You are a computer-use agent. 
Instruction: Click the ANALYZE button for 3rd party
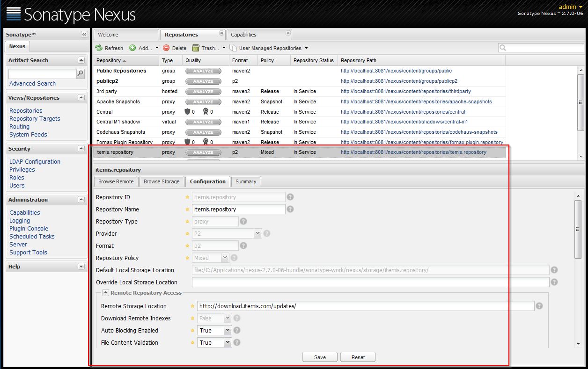tap(203, 92)
